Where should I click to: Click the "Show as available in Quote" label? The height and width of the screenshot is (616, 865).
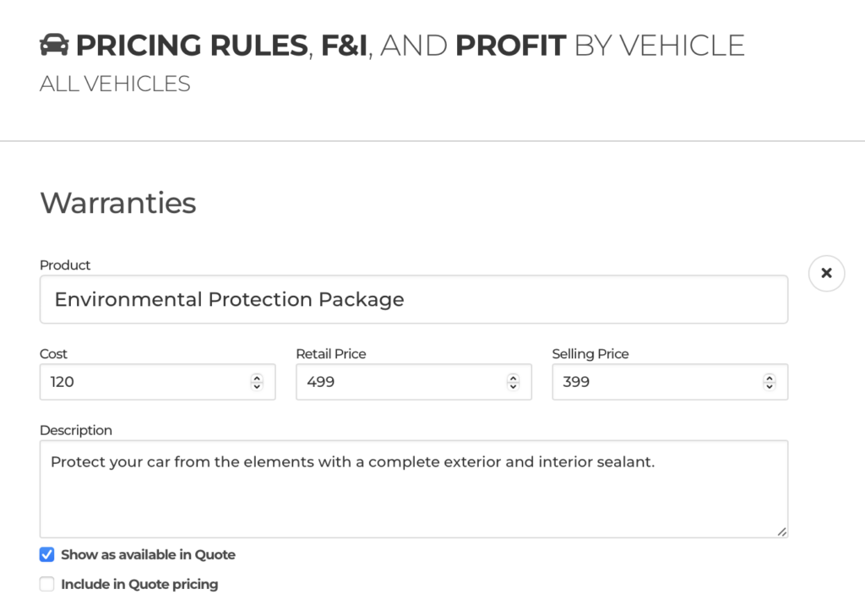pyautogui.click(x=148, y=555)
